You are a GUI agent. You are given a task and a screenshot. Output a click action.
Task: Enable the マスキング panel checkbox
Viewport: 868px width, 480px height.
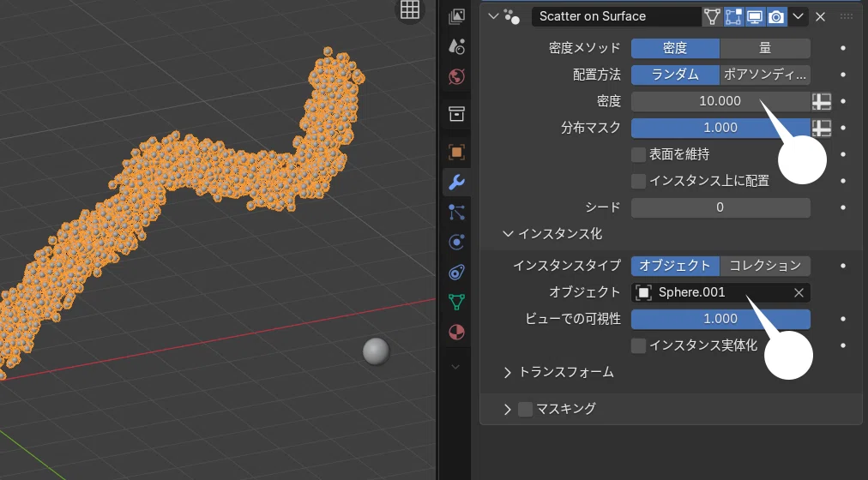point(525,409)
